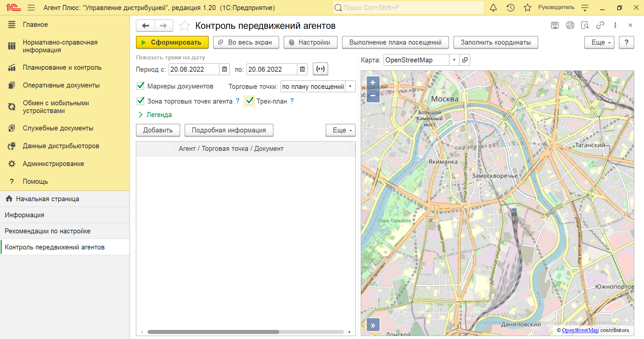
Task: Zoom in on the map
Action: click(x=373, y=82)
